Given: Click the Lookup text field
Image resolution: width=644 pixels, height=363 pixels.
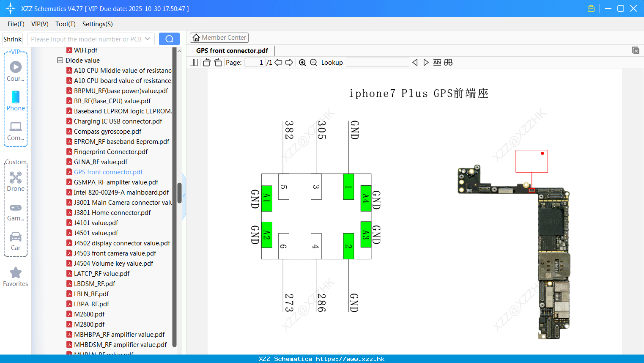Looking at the screenshot, I should pos(378,63).
